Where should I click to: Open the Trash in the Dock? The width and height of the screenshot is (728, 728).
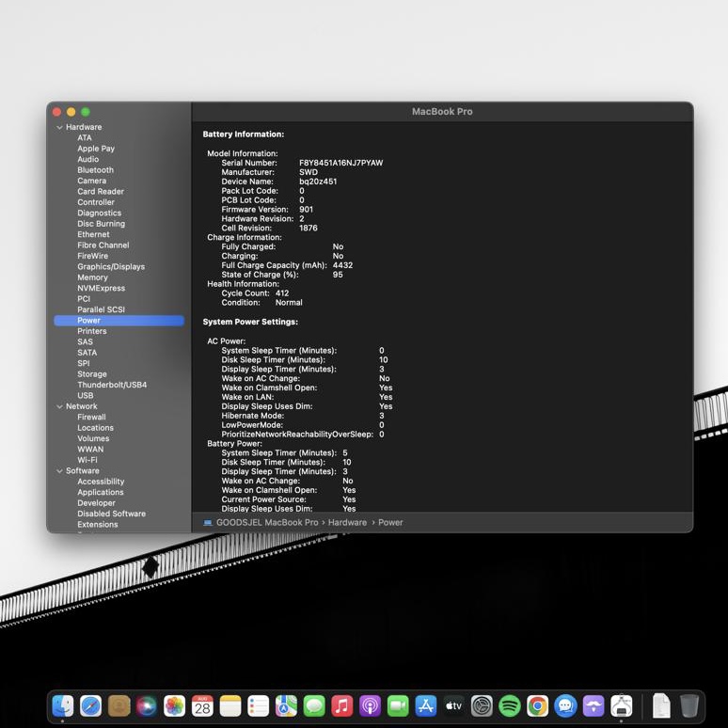pyautogui.click(x=689, y=706)
